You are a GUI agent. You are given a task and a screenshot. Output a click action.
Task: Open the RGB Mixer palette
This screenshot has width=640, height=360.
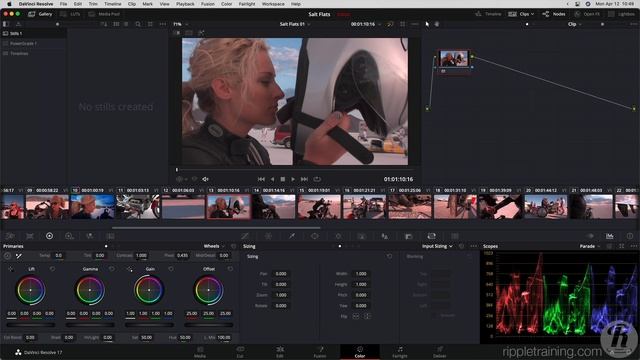point(89,236)
